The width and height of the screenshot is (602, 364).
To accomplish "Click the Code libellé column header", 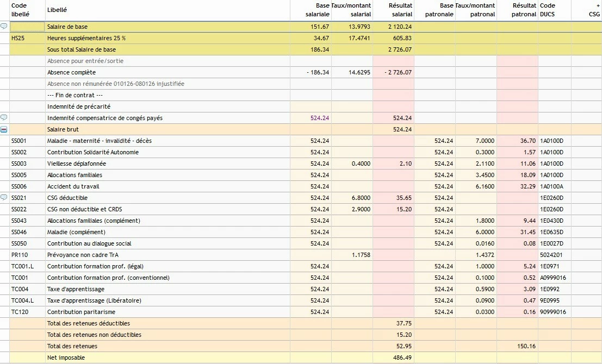I will 20,10.
